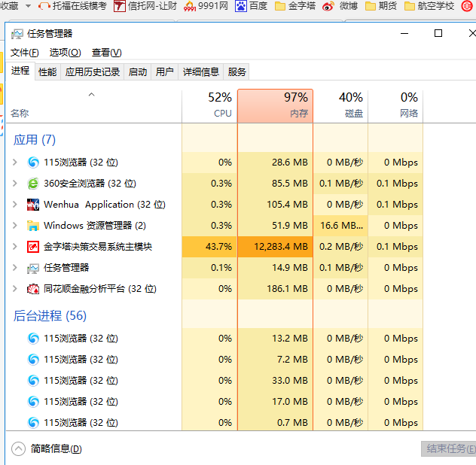Toggle sort arrow above 名称 column
The height and width of the screenshot is (465, 476).
coord(91,95)
